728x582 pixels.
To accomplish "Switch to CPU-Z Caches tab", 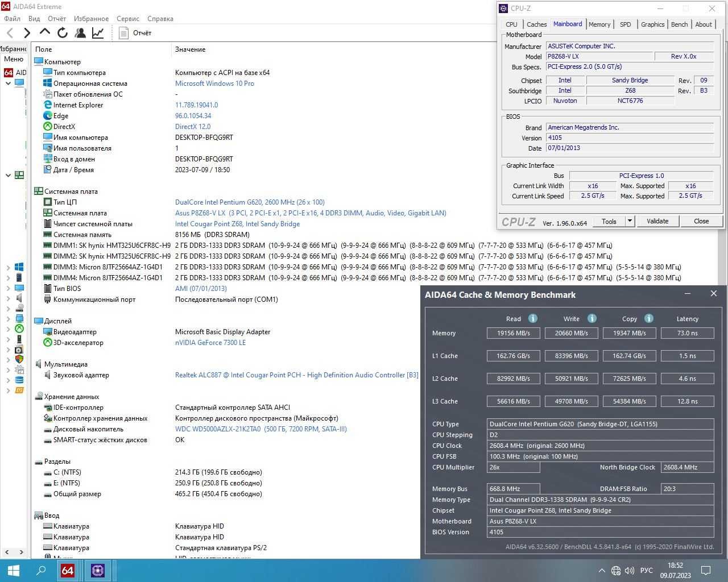I will pos(536,24).
